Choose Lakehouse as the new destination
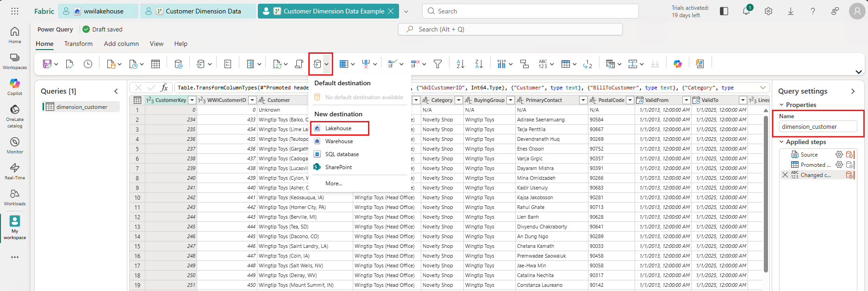Screen dimensions: 868x291 pos(339,128)
